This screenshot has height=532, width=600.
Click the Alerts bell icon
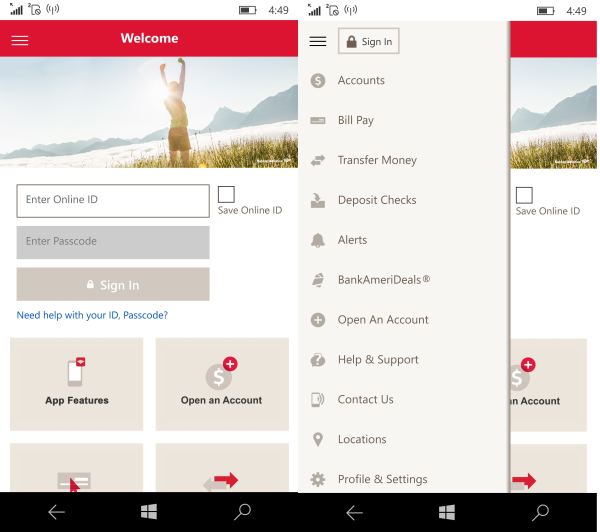pyautogui.click(x=318, y=240)
